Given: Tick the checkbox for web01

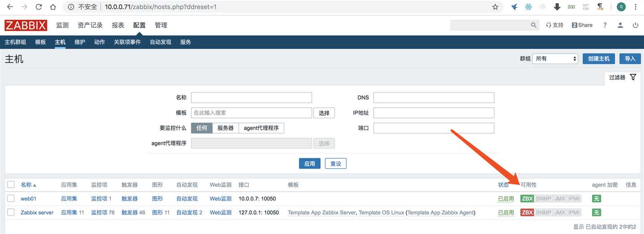Looking at the screenshot, I should click(11, 198).
